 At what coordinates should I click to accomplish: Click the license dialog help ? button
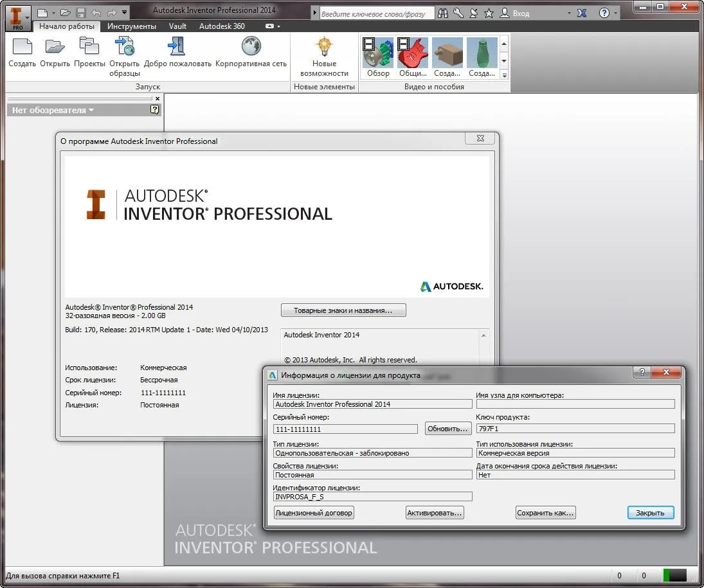(x=642, y=372)
